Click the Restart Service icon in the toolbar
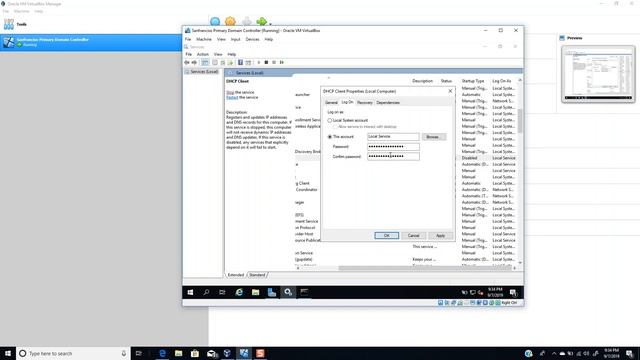Screen dimensions: 640x360 (x=282, y=62)
